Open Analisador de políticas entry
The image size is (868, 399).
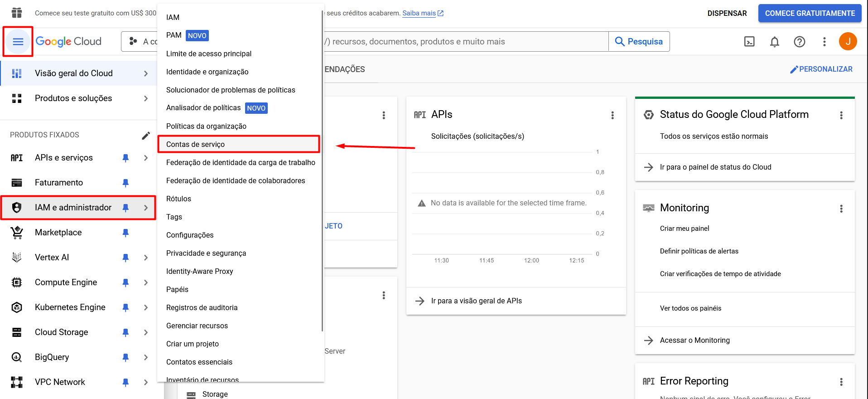tap(239, 108)
